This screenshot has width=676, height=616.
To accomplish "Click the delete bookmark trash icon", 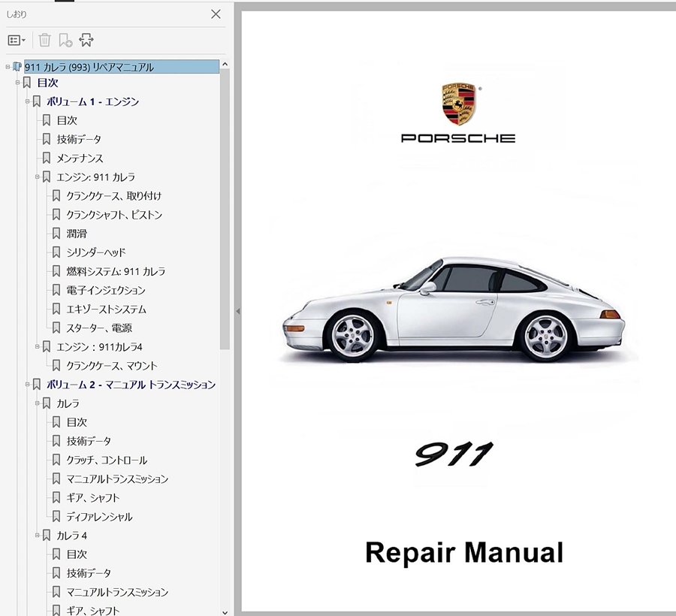I will point(44,41).
